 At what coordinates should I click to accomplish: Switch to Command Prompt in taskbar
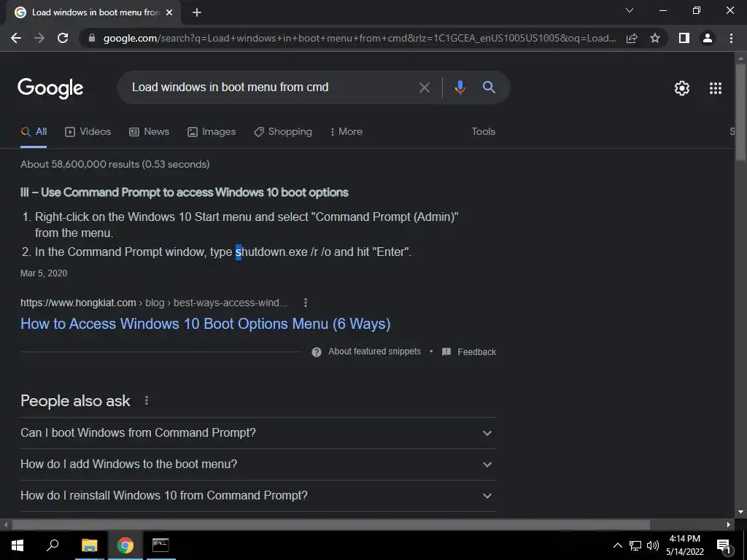160,545
